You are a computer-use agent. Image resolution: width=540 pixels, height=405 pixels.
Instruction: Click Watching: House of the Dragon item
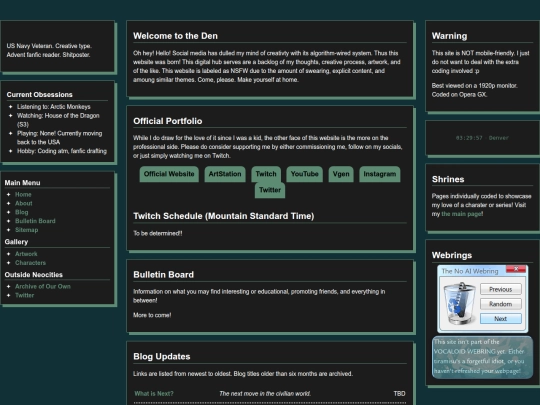[x=58, y=120]
